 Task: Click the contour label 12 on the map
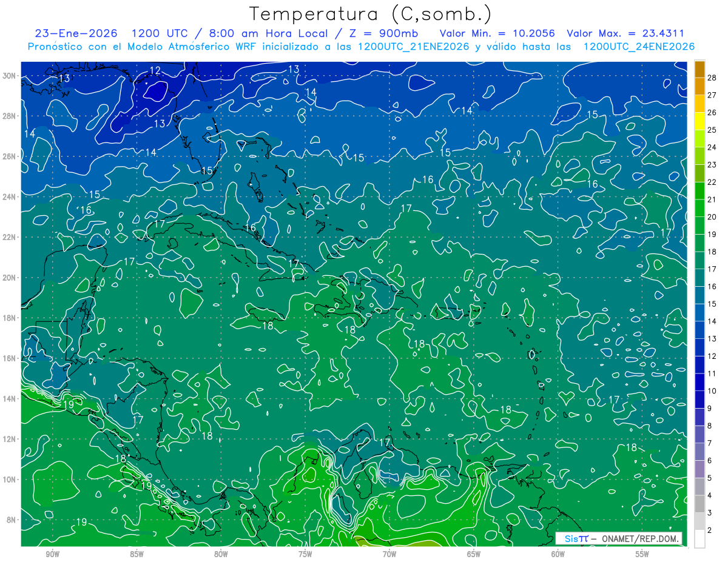(155, 71)
